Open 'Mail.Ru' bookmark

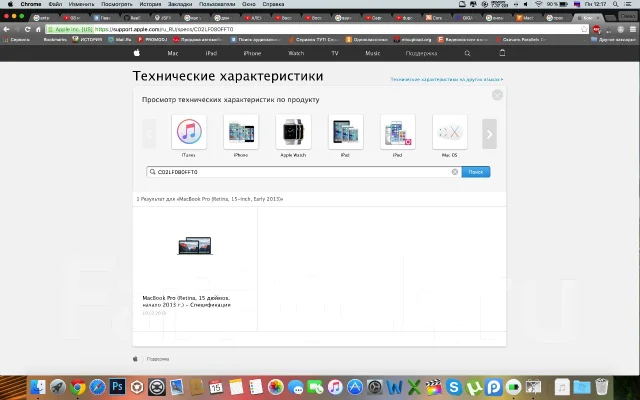click(120, 40)
